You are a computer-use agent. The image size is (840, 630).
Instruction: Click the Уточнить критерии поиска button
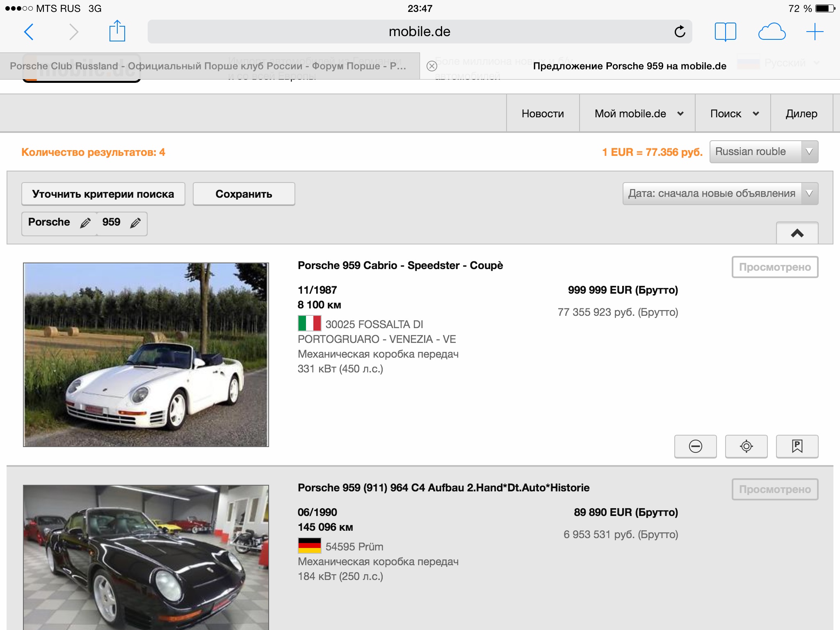point(103,194)
